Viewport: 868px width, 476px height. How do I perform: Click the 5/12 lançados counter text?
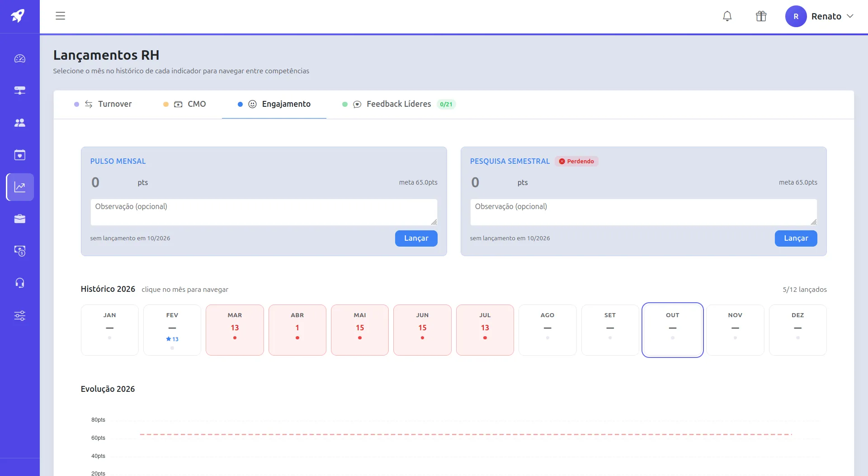805,290
